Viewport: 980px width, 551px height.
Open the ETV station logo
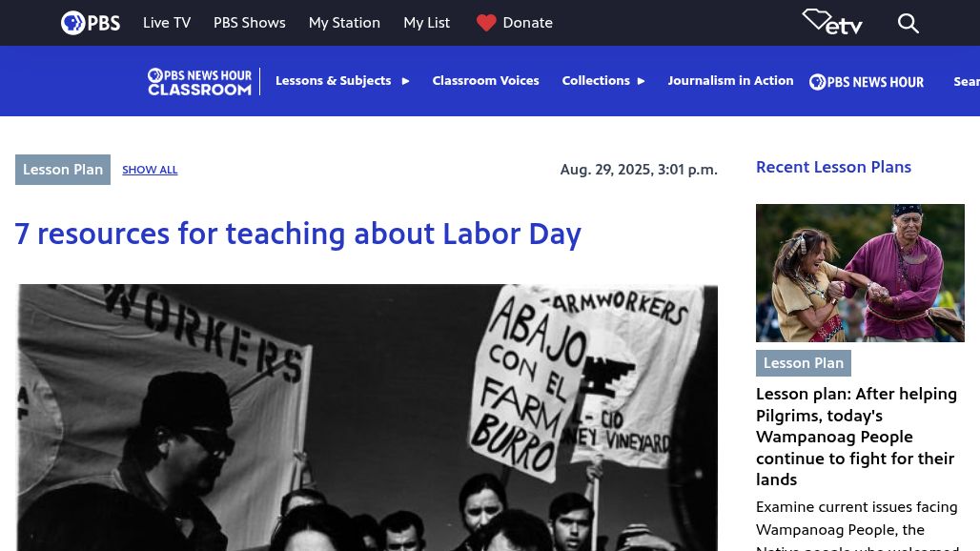pos(832,22)
